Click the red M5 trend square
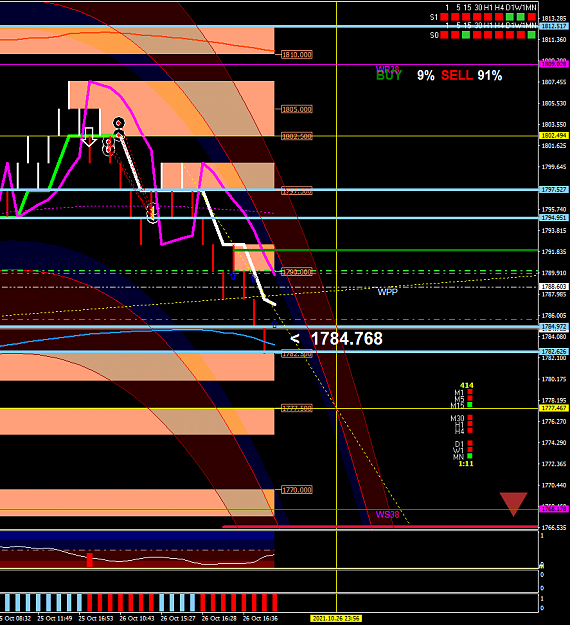The width and height of the screenshot is (570, 625). point(470,398)
